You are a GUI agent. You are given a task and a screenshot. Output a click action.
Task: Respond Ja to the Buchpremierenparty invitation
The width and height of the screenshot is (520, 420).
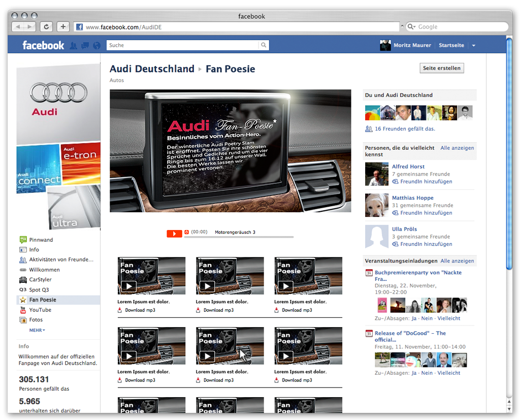(414, 318)
